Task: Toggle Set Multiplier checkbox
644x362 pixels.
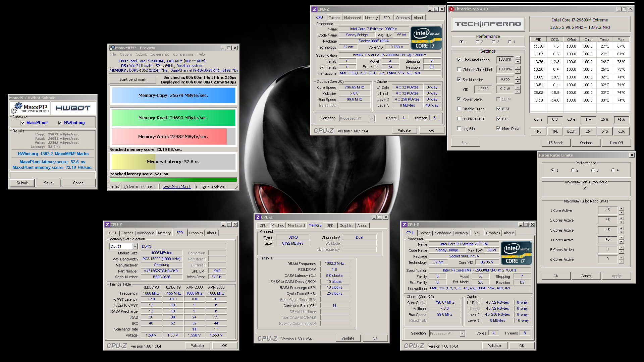Action: point(459,80)
